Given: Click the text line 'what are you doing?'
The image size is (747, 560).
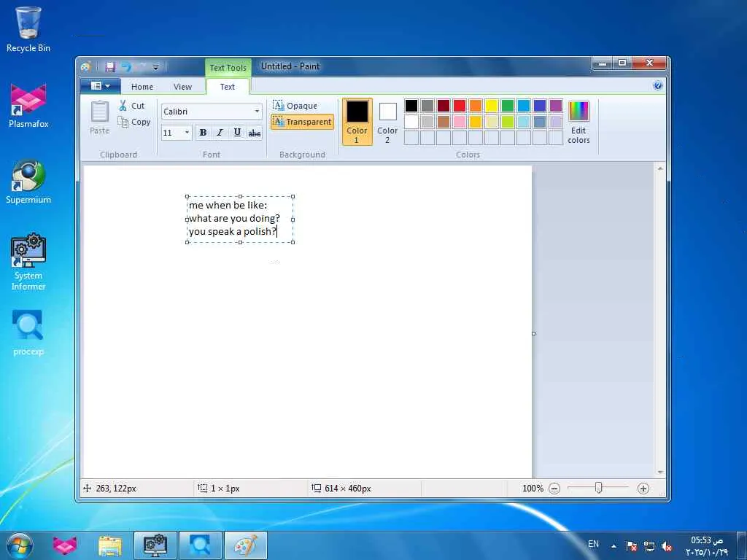Looking at the screenshot, I should coord(234,218).
